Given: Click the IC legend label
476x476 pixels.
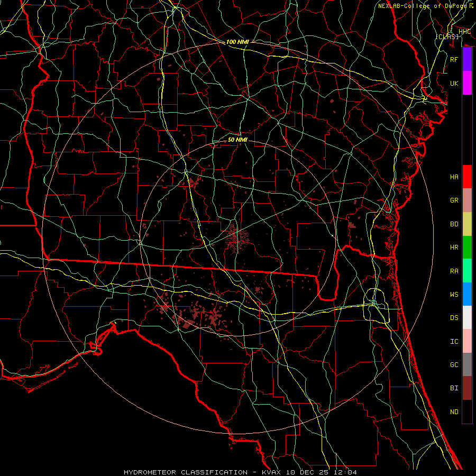Looking at the screenshot, I should coord(454,342).
